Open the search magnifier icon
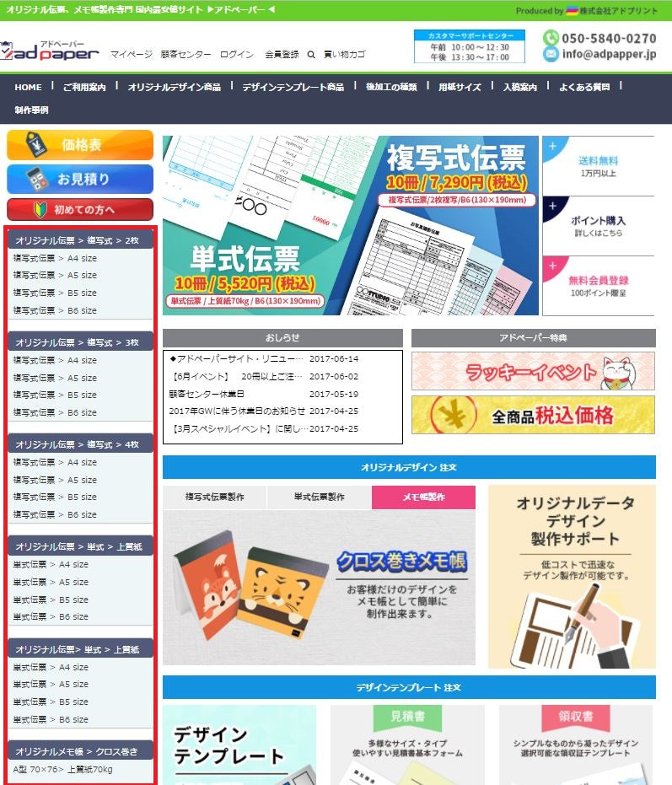 click(x=311, y=55)
